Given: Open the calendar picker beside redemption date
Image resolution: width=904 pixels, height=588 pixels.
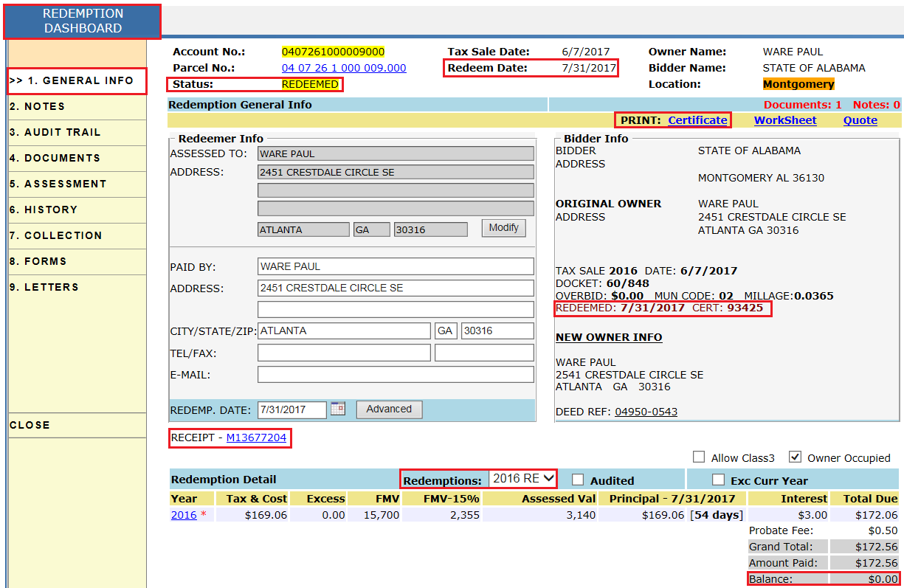Looking at the screenshot, I should coord(337,409).
